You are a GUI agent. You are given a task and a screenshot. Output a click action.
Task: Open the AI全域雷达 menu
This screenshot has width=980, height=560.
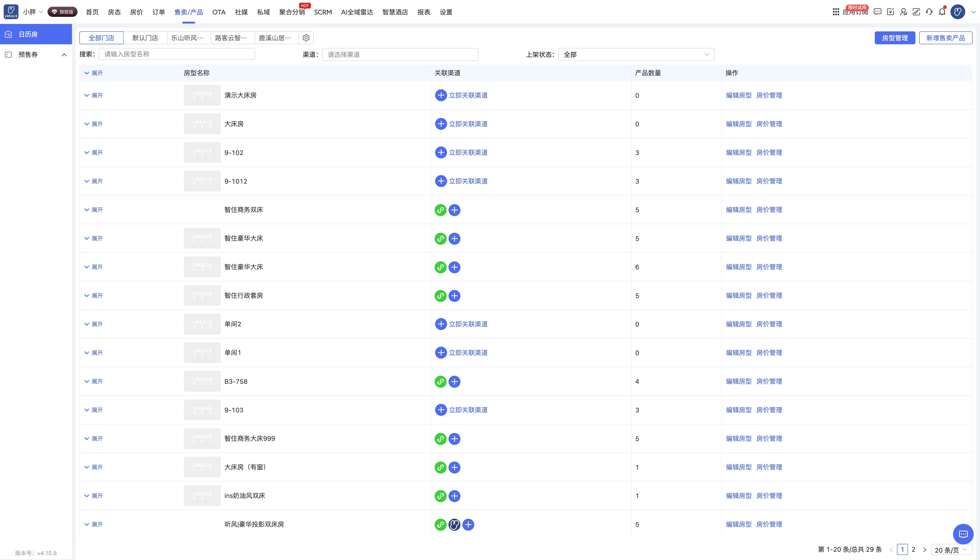coord(357,12)
